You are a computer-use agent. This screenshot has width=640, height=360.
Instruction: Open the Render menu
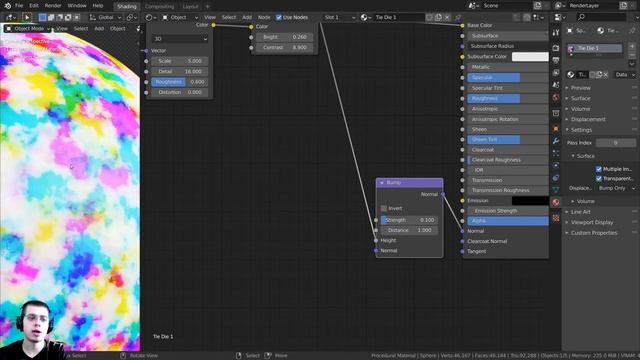pyautogui.click(x=53, y=6)
